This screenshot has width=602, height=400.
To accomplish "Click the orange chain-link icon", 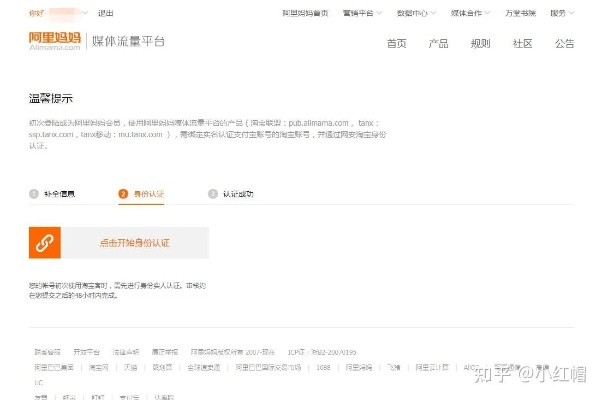I will point(45,243).
